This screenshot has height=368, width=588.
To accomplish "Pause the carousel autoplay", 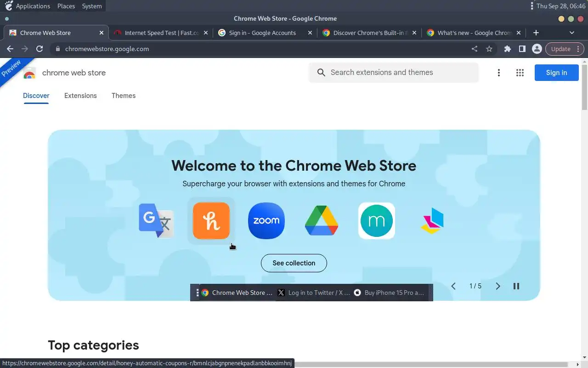I will (516, 286).
